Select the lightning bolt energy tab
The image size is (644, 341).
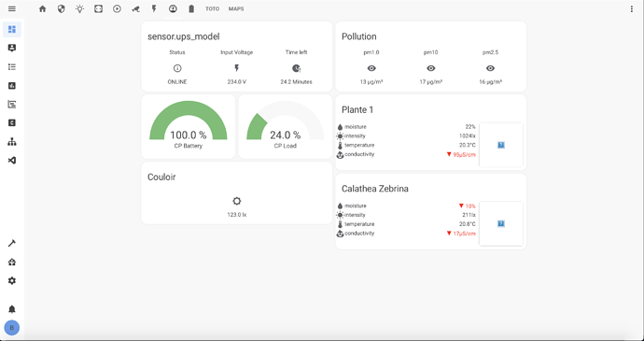pos(154,8)
